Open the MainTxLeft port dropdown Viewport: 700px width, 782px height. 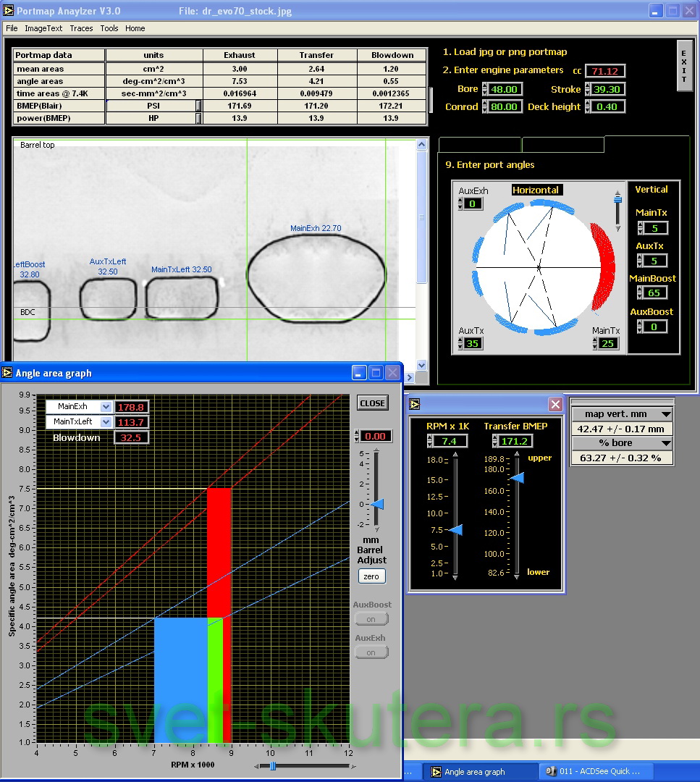106,421
